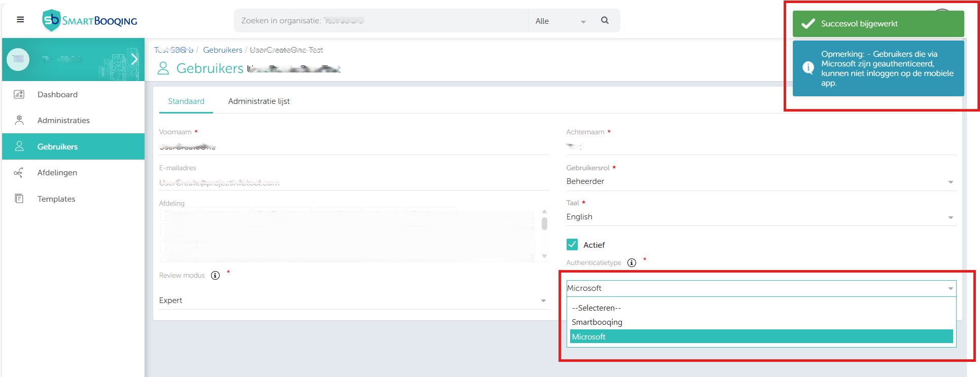This screenshot has height=377, width=980.
Task: Open the Review modus Expert dropdown
Action: [353, 300]
